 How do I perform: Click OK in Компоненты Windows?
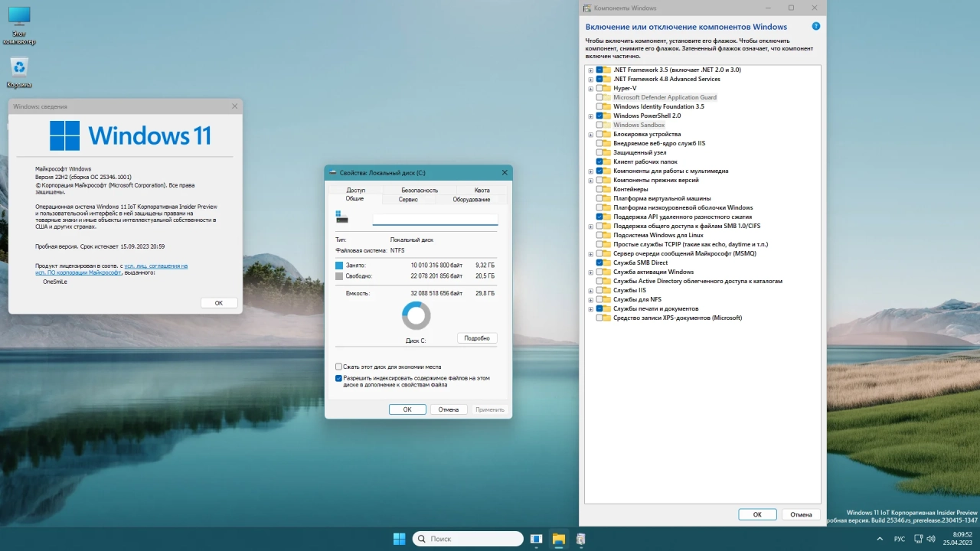pyautogui.click(x=757, y=514)
